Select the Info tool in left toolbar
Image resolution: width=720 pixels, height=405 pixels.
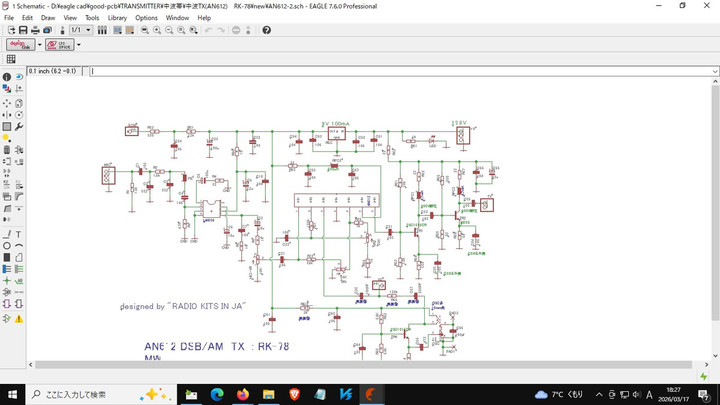pos(7,77)
